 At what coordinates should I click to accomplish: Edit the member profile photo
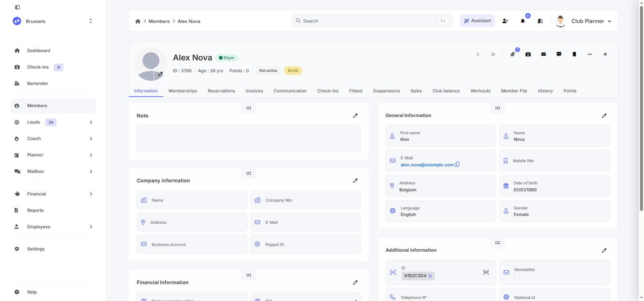(161, 74)
